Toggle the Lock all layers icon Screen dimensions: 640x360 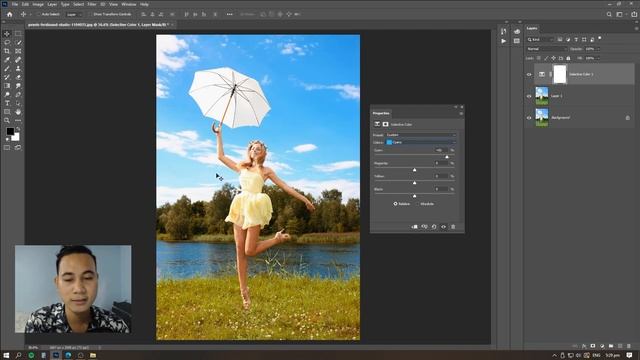pyautogui.click(x=568, y=58)
